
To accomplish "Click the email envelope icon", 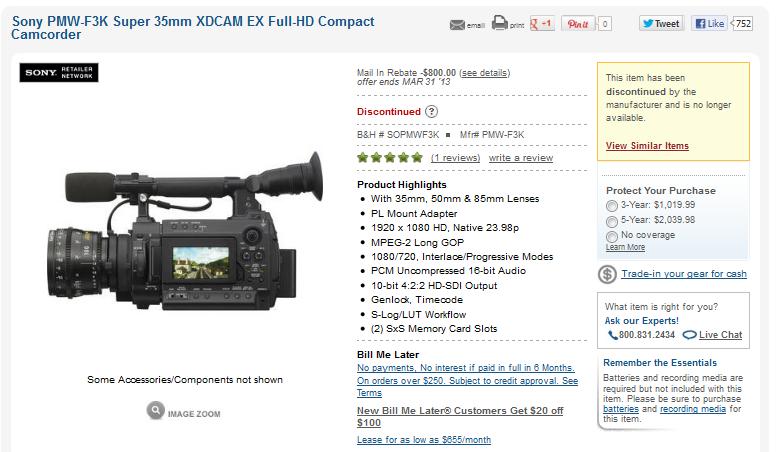I will click(x=457, y=25).
